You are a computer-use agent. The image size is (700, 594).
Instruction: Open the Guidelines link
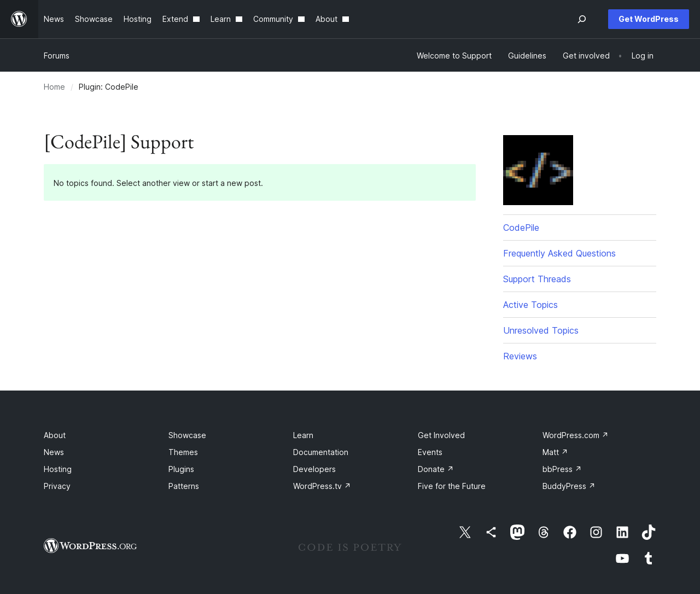point(527,56)
